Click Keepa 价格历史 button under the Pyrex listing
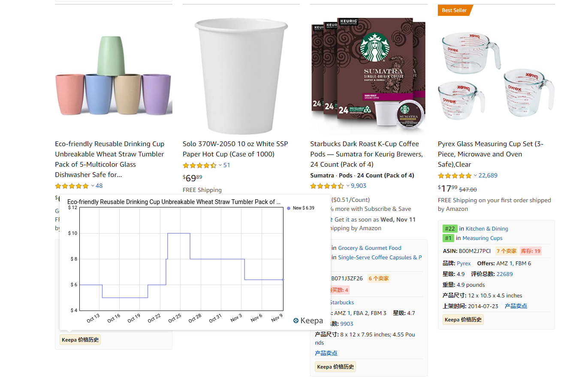The width and height of the screenshot is (588, 378). [463, 320]
